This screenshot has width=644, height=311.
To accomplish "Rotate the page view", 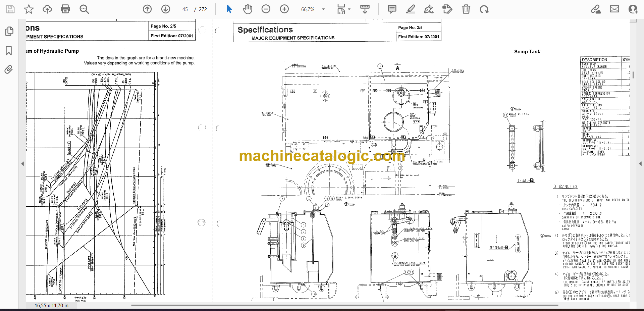I will 484,9.
